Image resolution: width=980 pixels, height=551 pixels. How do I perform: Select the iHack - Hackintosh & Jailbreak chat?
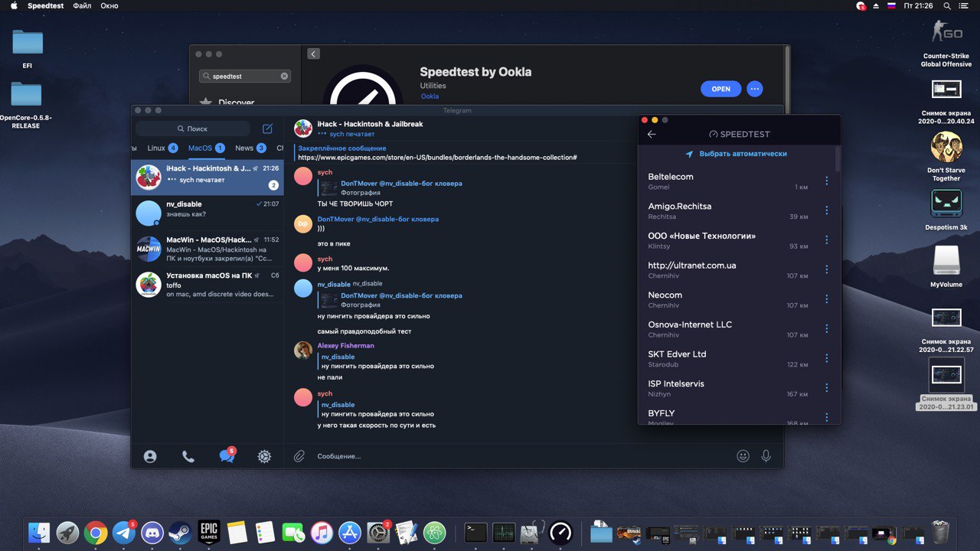[x=207, y=178]
